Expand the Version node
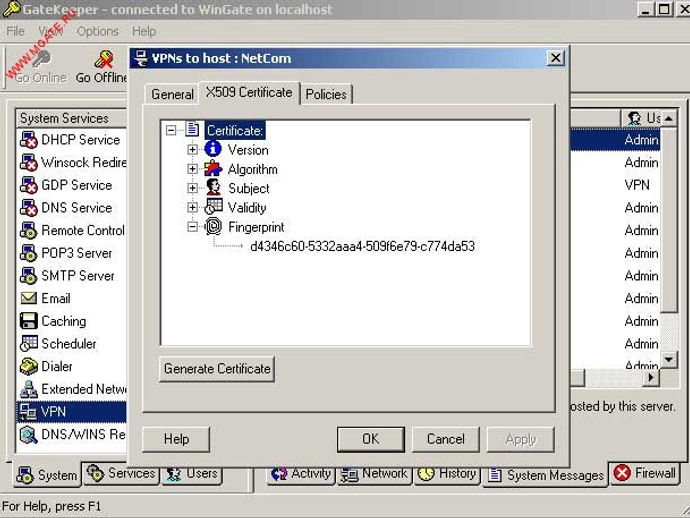This screenshot has width=690, height=518. (x=192, y=150)
